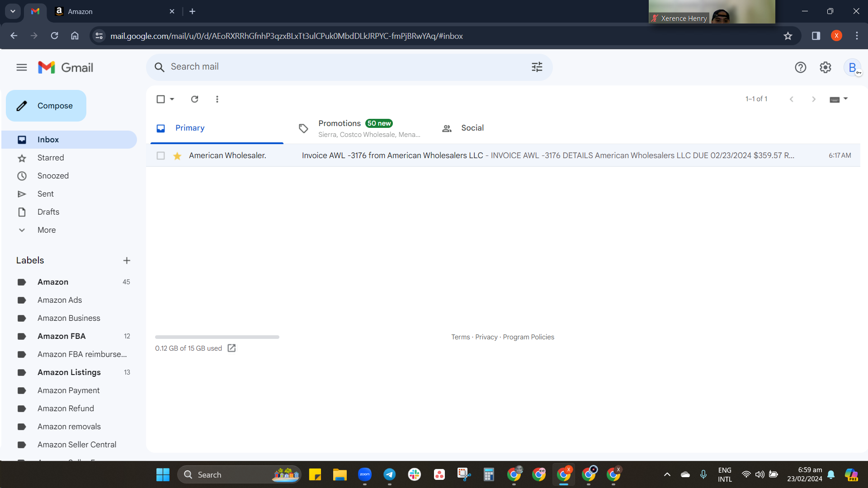Switch to the Social tab
The height and width of the screenshot is (488, 868).
click(x=503, y=128)
